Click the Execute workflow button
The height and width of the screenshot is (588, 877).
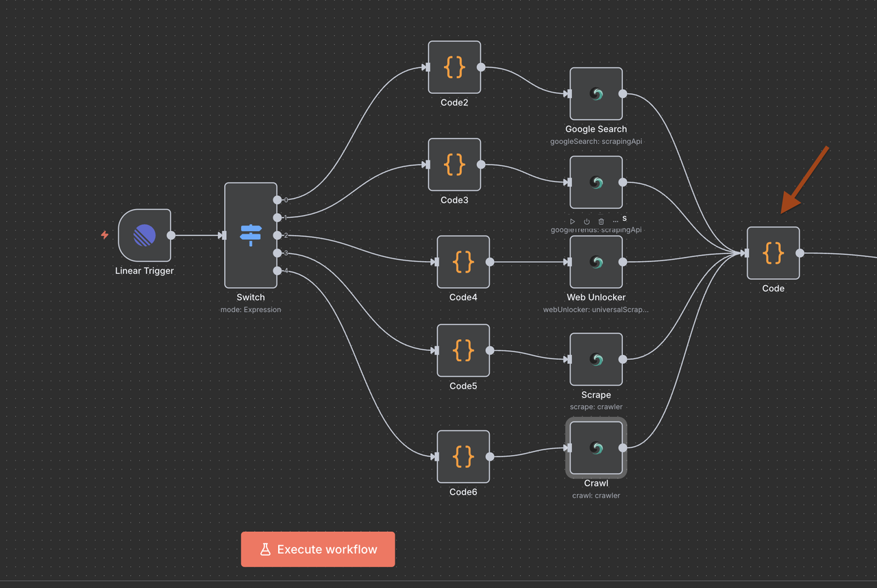[x=318, y=549]
